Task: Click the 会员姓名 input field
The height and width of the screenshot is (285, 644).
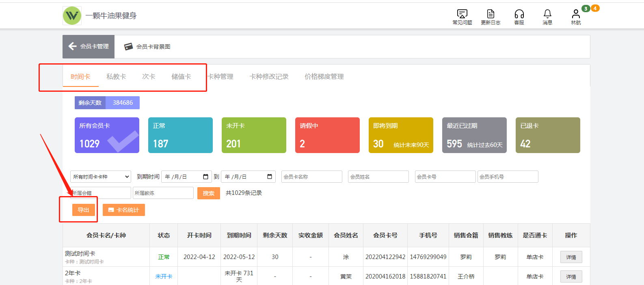Action: point(378,177)
